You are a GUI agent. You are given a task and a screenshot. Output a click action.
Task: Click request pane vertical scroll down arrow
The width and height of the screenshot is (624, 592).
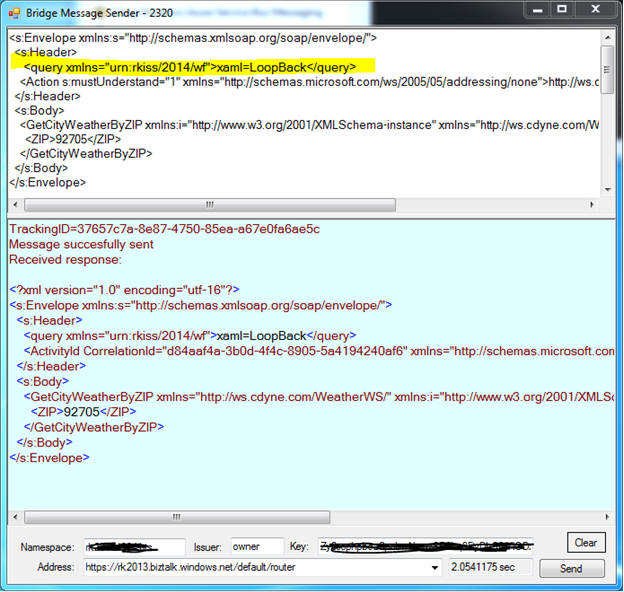pyautogui.click(x=607, y=189)
